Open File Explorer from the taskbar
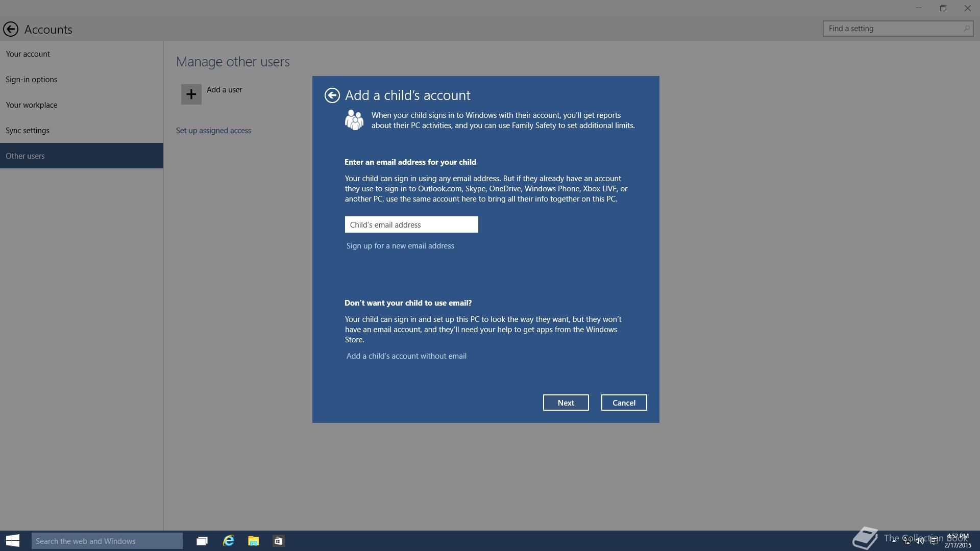Image resolution: width=980 pixels, height=551 pixels. click(253, 541)
